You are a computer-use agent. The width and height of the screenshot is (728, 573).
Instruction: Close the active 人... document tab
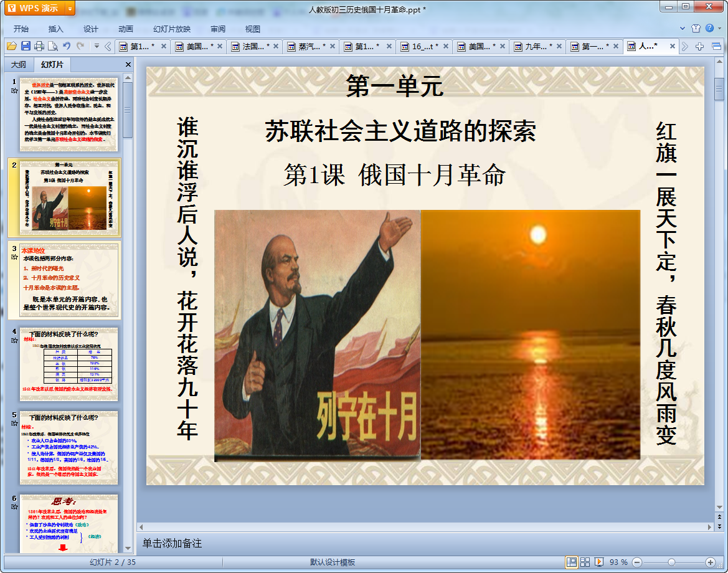[x=673, y=47]
